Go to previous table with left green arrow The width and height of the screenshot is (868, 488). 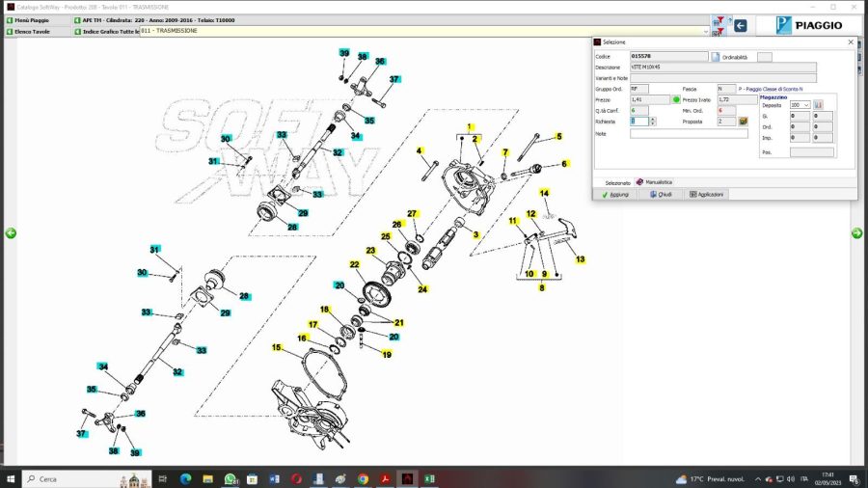click(x=11, y=233)
